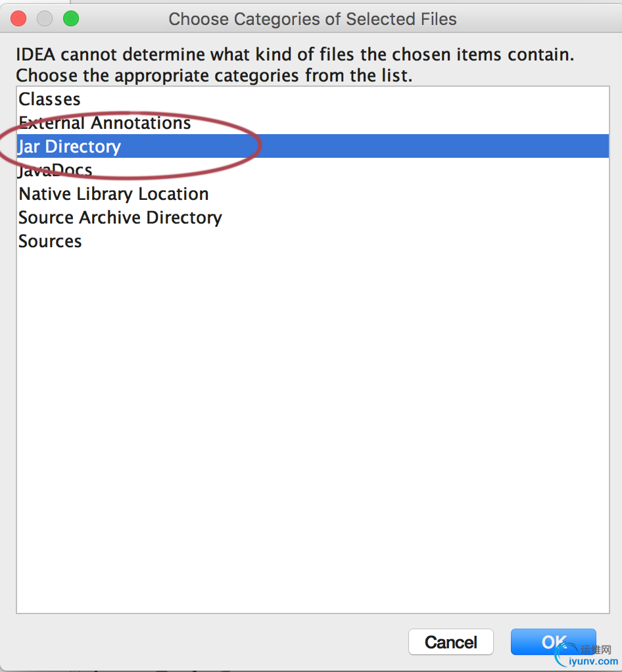Viewport: 622px width, 672px height.
Task: Pick the JavaDocs category
Action: [x=56, y=170]
